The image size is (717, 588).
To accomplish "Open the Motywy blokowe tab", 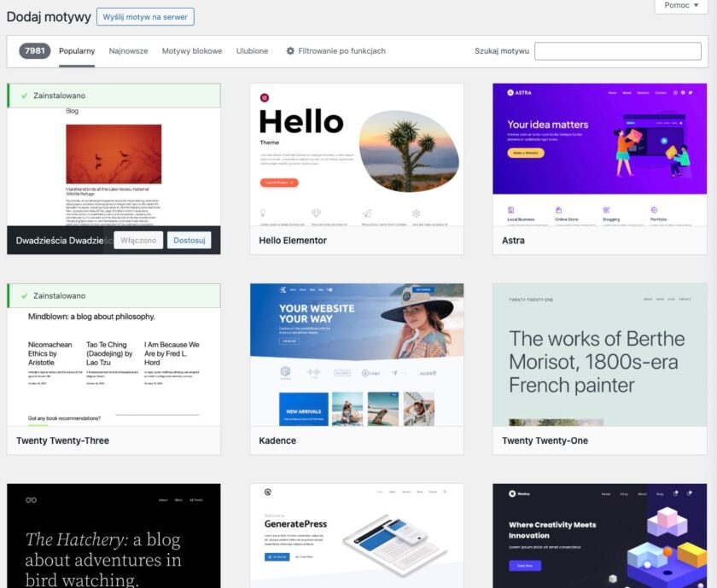I will point(192,50).
